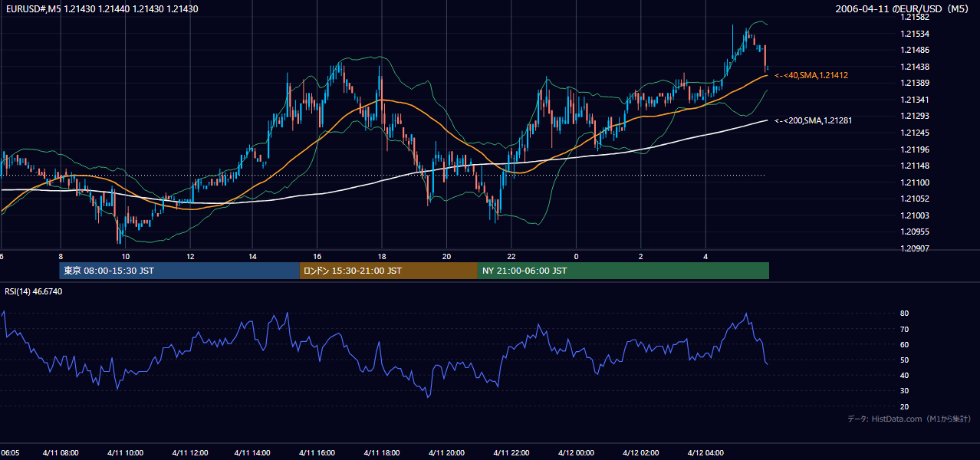The image size is (980, 460).
Task: Click the 1.21003 price axis label
Action: [x=915, y=215]
